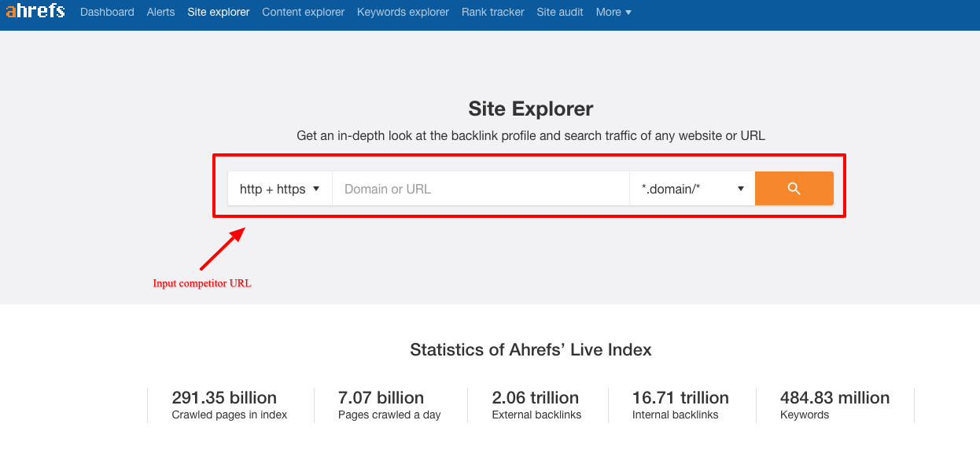Click the Statistics of Ahrefs' Live Index heading
The image size is (980, 468).
531,350
